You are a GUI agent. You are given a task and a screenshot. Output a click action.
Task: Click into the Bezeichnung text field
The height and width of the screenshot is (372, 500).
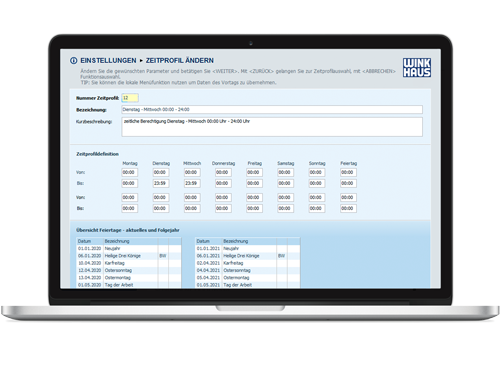(272, 110)
